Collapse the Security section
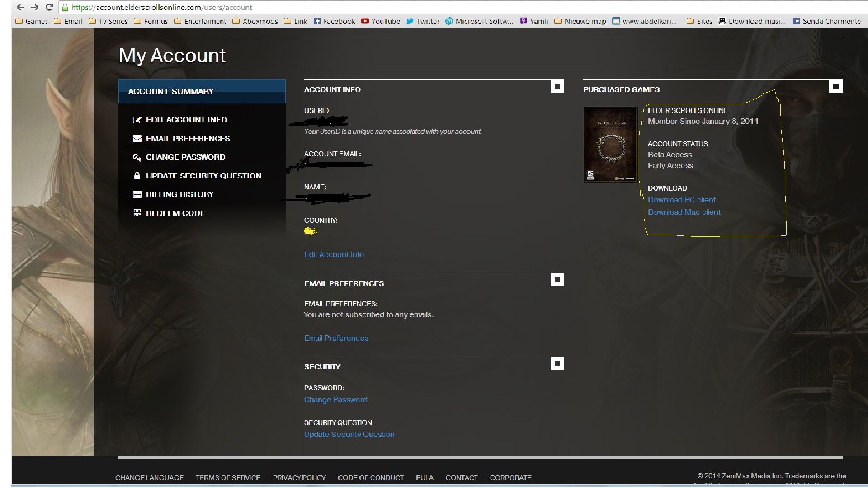 (557, 363)
